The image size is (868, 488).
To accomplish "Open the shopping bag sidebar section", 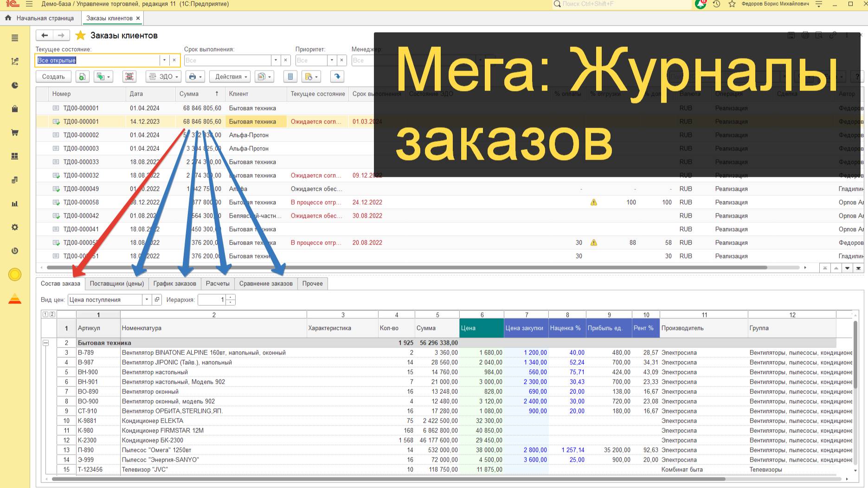I will pyautogui.click(x=15, y=109).
